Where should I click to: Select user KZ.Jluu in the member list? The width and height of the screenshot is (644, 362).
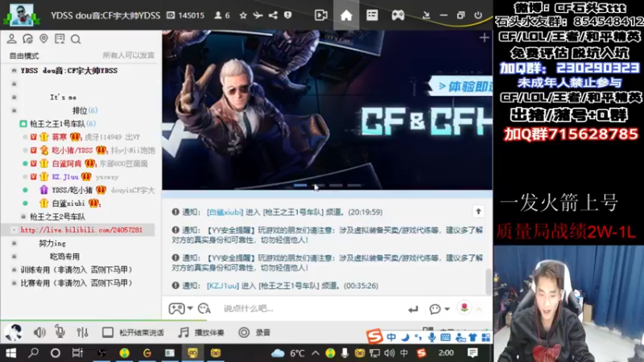65,177
